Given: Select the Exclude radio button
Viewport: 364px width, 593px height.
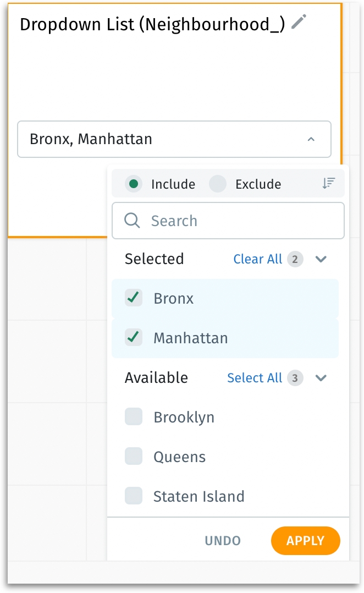Looking at the screenshot, I should tap(218, 184).
